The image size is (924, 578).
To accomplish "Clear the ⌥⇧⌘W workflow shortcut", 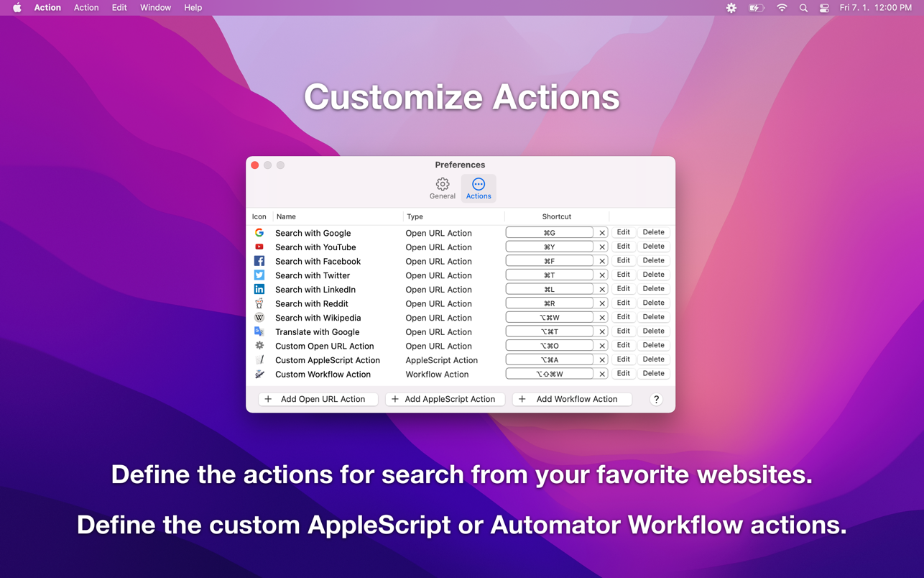I will pyautogui.click(x=602, y=374).
